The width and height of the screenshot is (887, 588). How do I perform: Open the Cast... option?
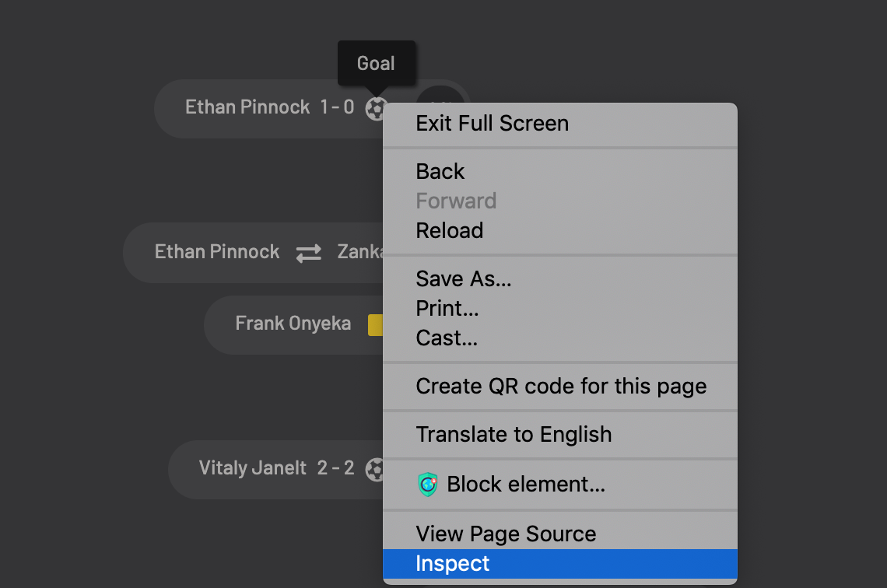[x=447, y=338]
